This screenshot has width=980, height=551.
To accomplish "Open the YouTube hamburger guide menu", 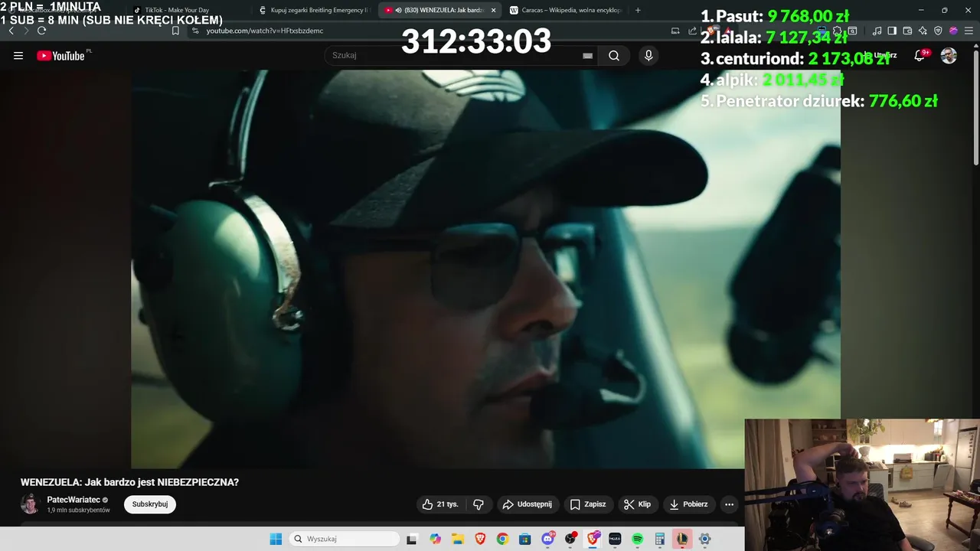I will pyautogui.click(x=18, y=56).
